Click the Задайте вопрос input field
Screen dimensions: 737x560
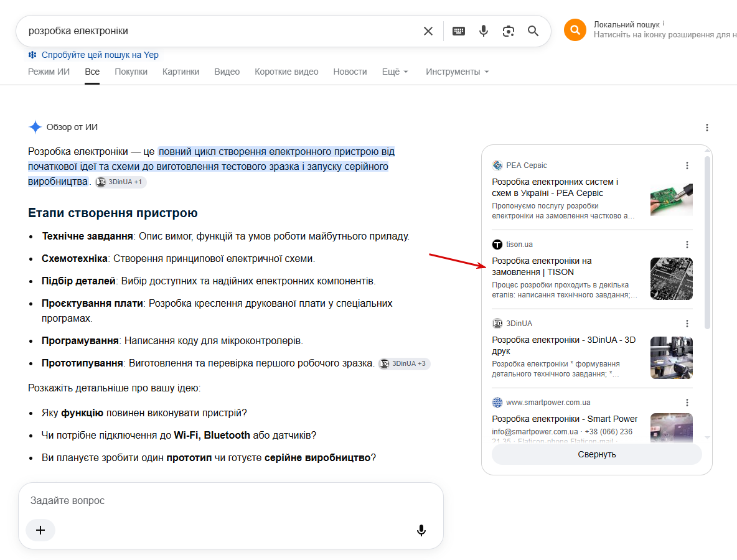click(x=230, y=500)
